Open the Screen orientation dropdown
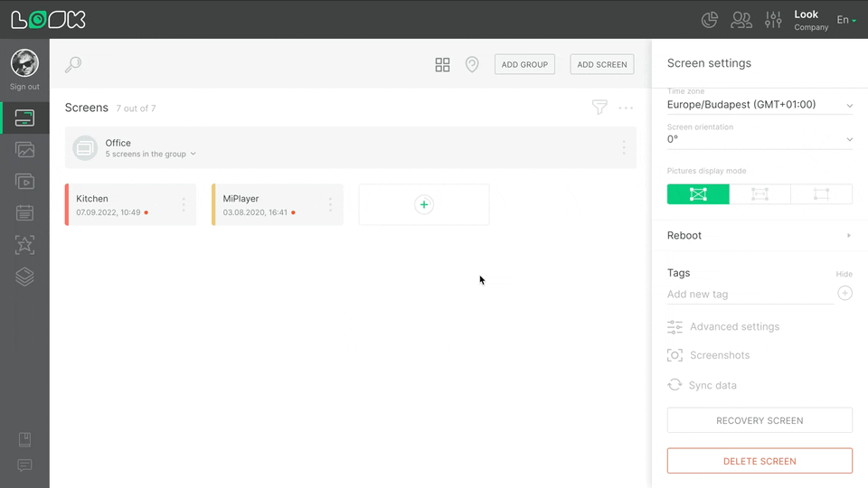The image size is (868, 488). 759,139
